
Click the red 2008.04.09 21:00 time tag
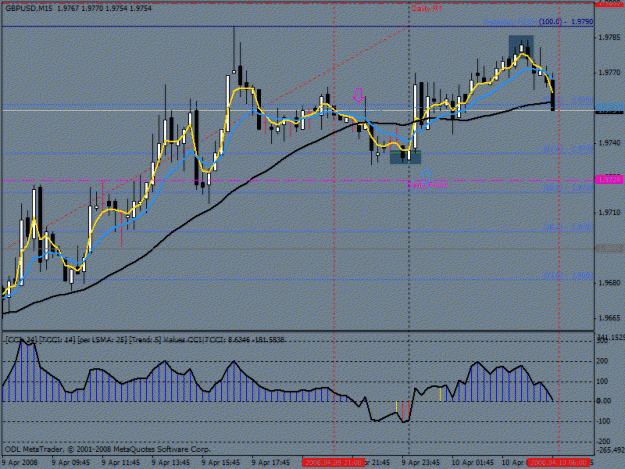pyautogui.click(x=334, y=463)
